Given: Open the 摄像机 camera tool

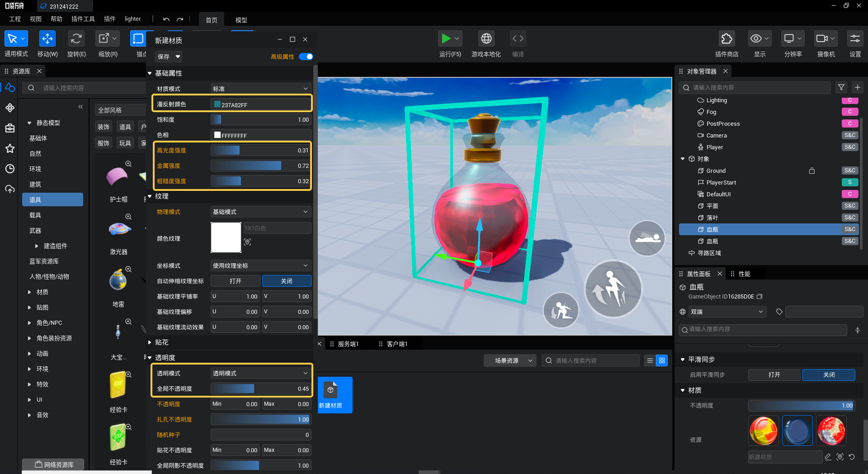Looking at the screenshot, I should click(x=826, y=39).
